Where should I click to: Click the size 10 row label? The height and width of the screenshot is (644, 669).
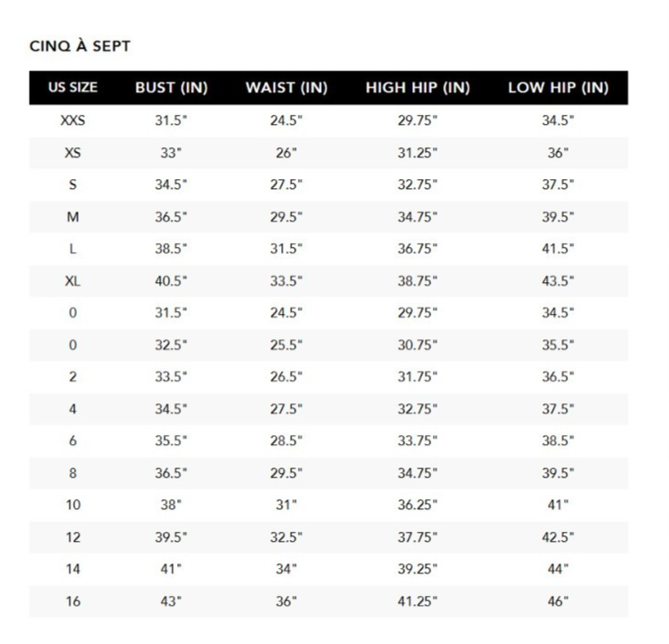[72, 506]
